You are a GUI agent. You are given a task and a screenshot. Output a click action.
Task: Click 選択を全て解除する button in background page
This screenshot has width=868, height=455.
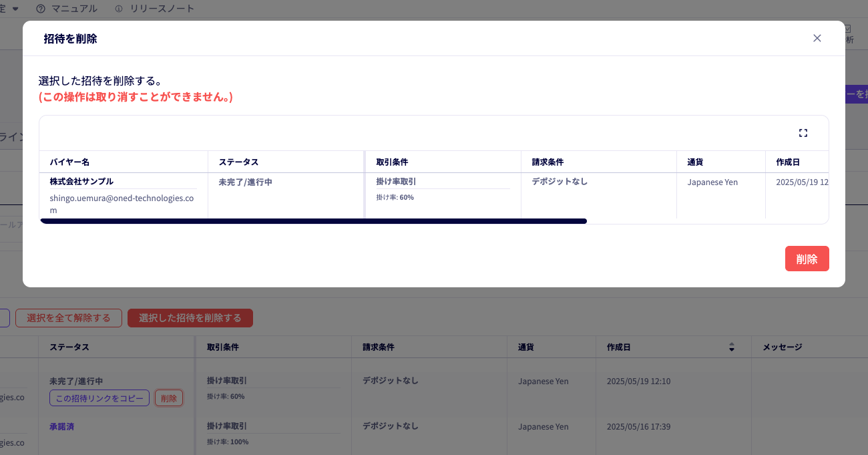[x=69, y=318]
